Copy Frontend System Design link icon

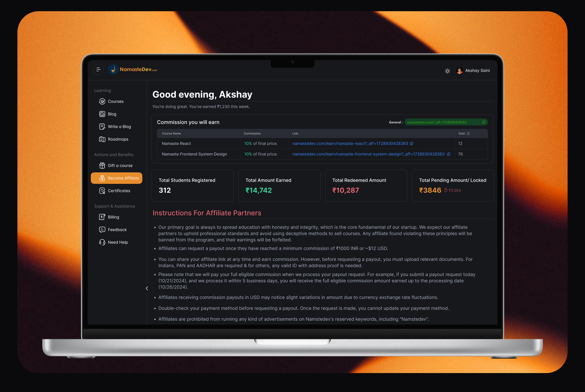click(x=449, y=154)
